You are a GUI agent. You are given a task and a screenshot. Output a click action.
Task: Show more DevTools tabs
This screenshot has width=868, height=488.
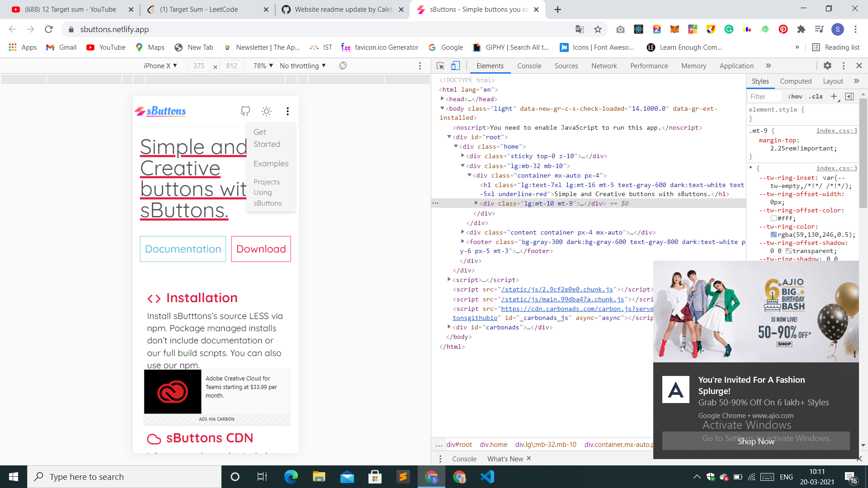pos(769,66)
